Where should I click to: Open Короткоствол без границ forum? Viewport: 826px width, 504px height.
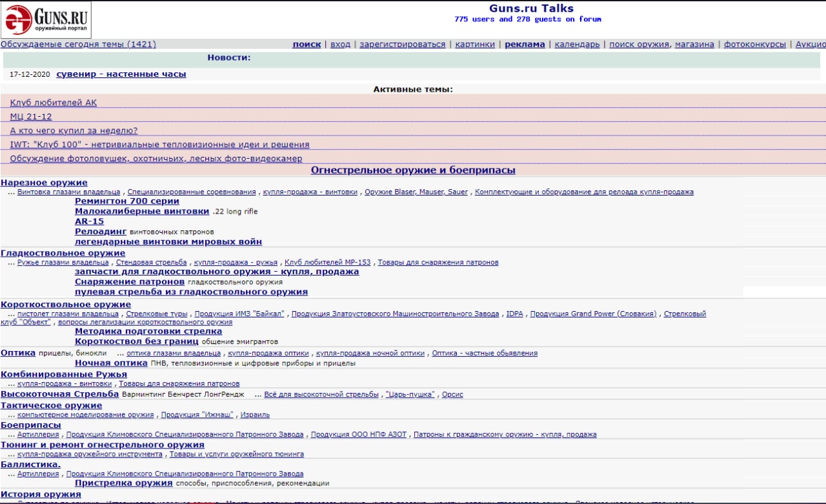(x=137, y=341)
